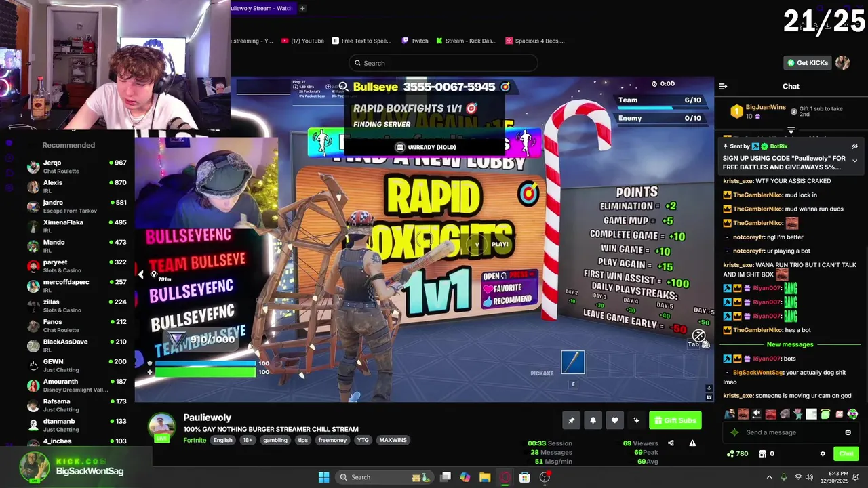Select the 18+ tag

pos(248,440)
